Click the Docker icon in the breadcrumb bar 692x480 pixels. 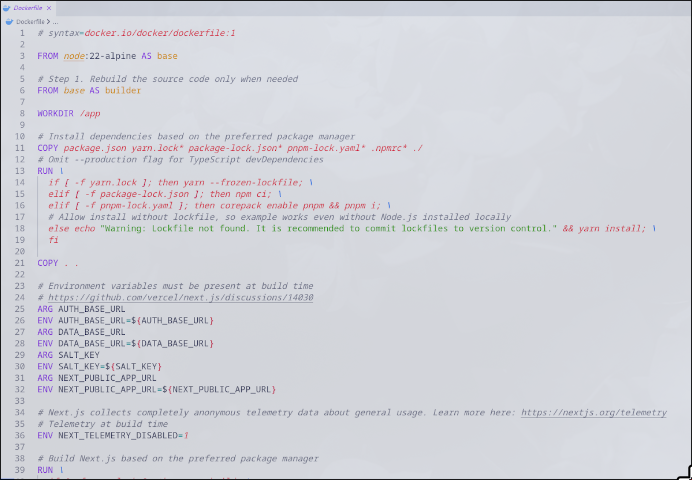tap(8, 20)
